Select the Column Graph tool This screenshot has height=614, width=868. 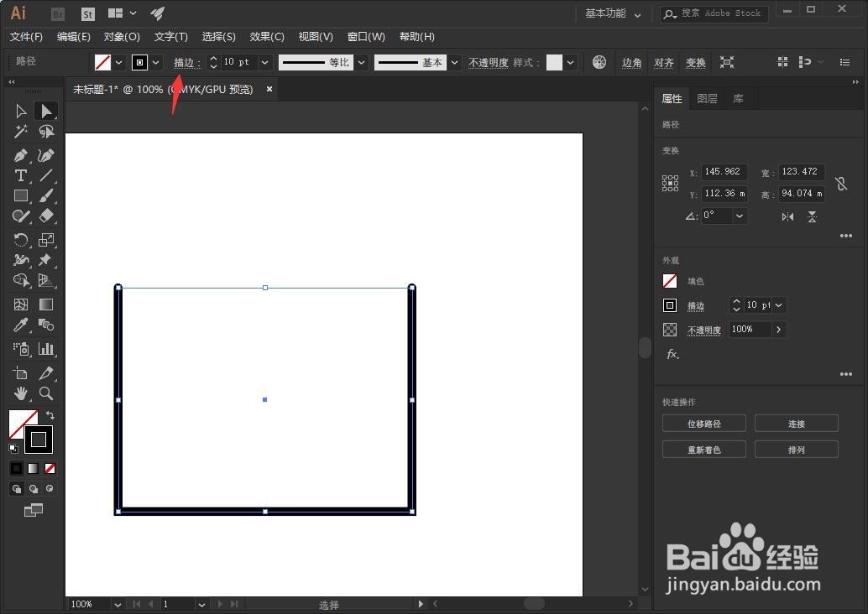(x=46, y=349)
